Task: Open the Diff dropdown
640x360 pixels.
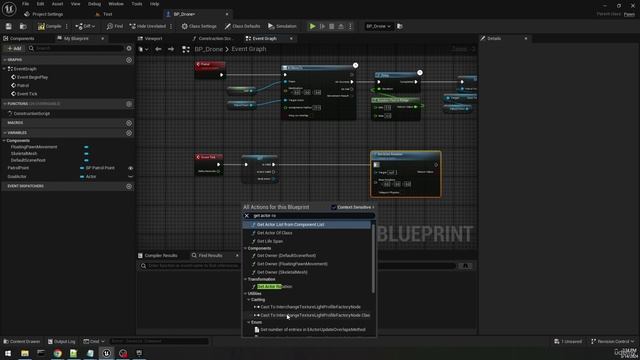Action: [85, 26]
